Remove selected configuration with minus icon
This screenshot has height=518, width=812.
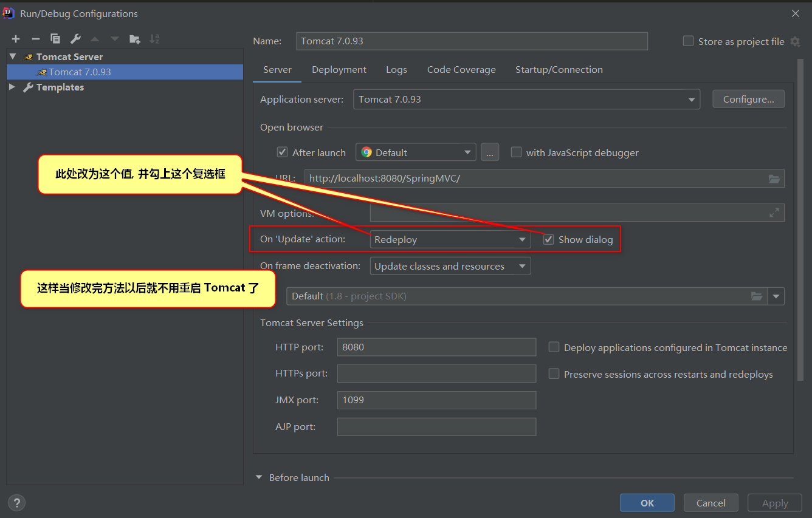[x=35, y=39]
